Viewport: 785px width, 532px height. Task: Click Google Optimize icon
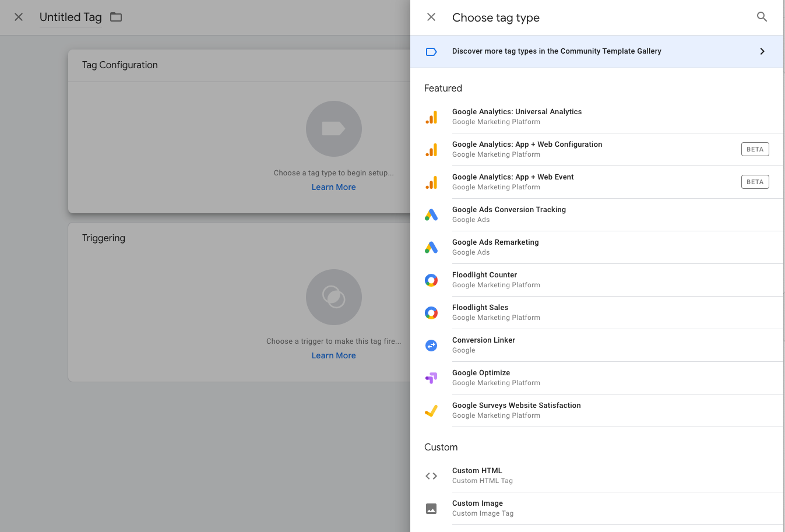[x=431, y=378]
